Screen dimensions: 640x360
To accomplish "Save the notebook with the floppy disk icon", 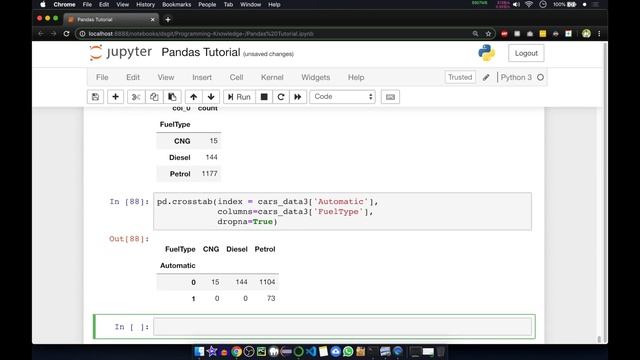I will 96,97.
